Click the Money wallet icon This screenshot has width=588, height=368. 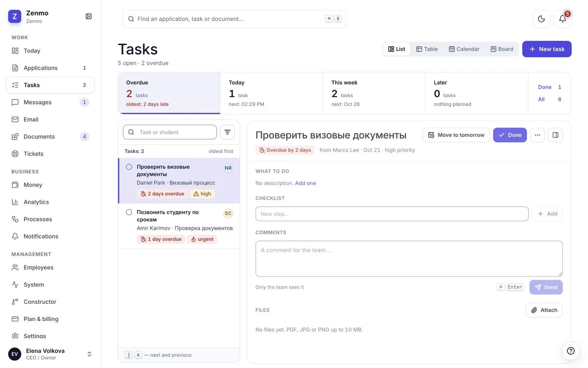tap(15, 185)
